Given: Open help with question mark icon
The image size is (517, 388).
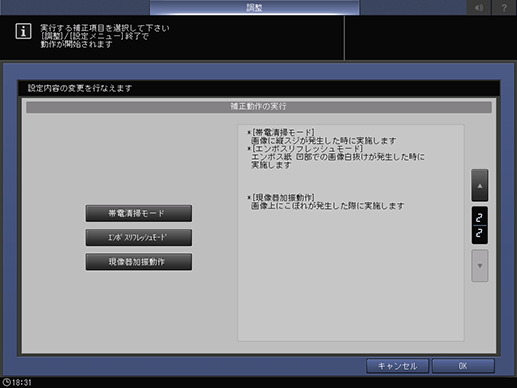Looking at the screenshot, I should tap(504, 7).
